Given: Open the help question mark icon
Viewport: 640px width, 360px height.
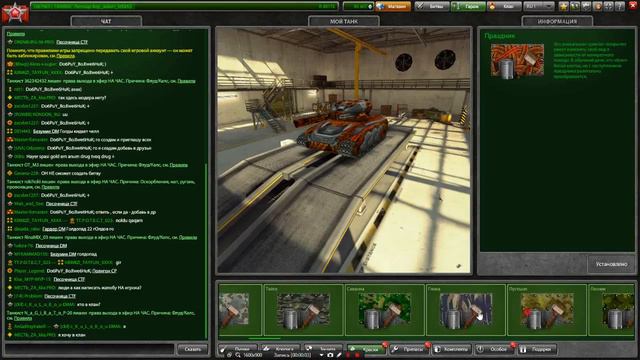Looking at the screenshot, I should 619,6.
